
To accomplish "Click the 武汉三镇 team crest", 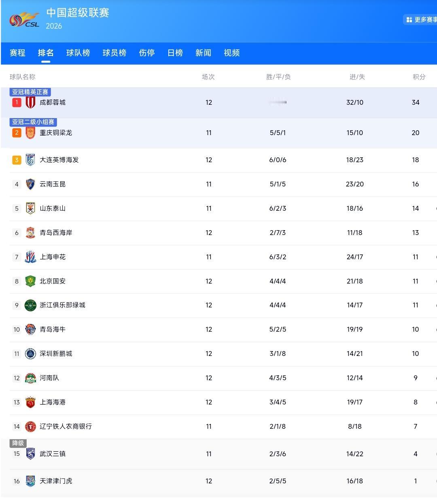I will pyautogui.click(x=30, y=454).
